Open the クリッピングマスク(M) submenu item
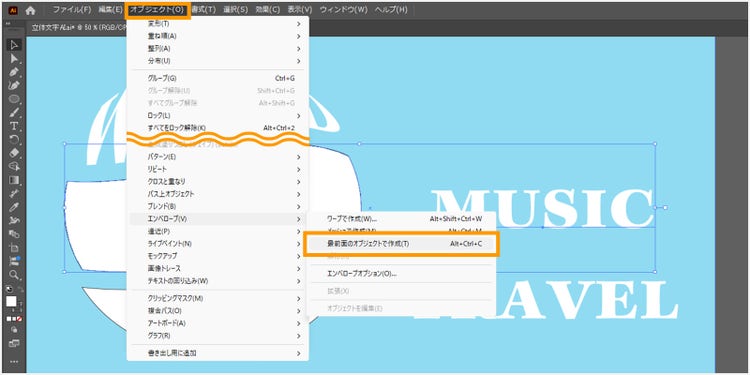Viewport: 750px width, 375px height. point(218,298)
